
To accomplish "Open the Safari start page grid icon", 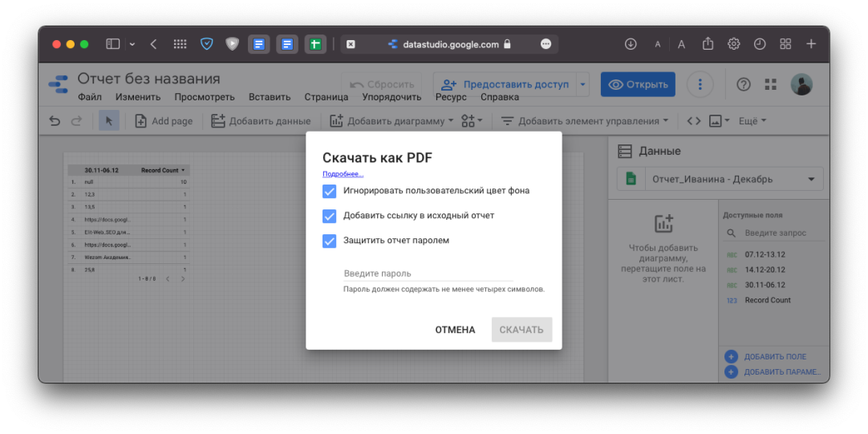I will tap(180, 44).
